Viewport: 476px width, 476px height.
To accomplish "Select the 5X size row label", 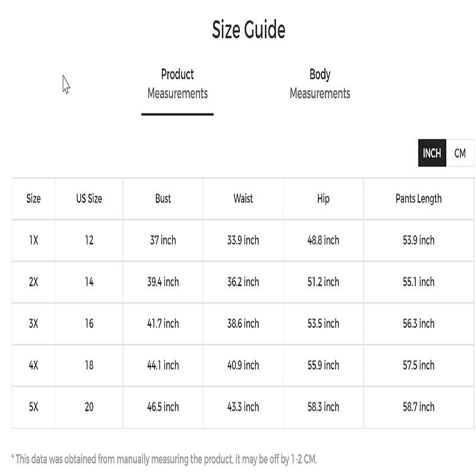I will [x=33, y=407].
